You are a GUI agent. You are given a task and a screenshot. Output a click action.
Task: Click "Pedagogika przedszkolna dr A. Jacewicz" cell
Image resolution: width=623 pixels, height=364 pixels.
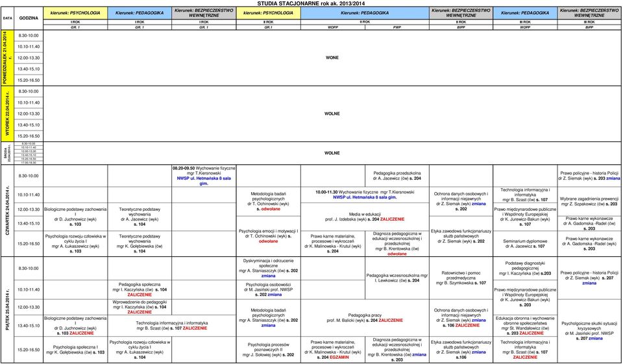click(397, 176)
